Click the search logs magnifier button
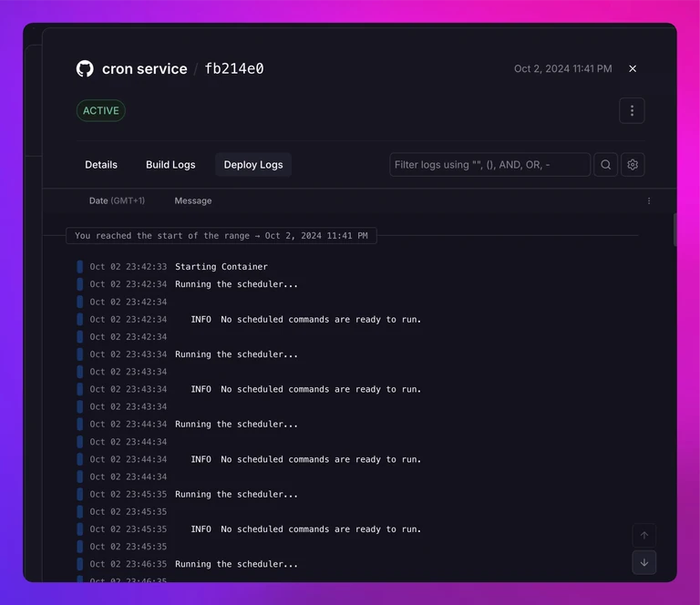 tap(605, 165)
